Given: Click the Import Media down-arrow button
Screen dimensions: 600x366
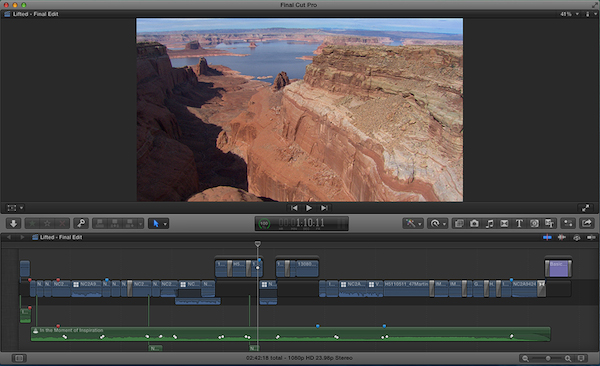Looking at the screenshot, I should pos(13,224).
